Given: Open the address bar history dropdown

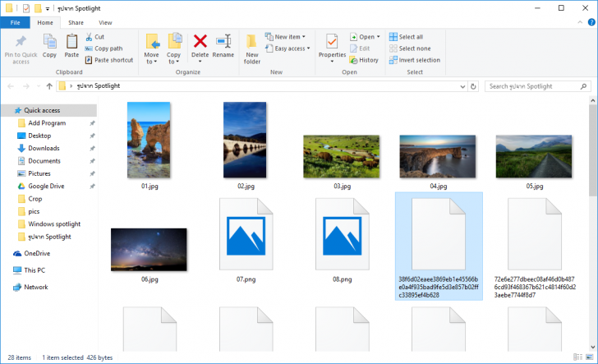Looking at the screenshot, I should pyautogui.click(x=462, y=86).
